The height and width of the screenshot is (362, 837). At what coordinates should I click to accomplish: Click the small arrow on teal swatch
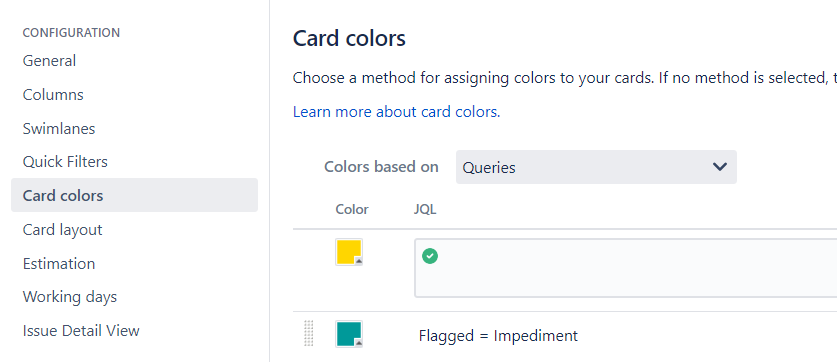point(359,343)
